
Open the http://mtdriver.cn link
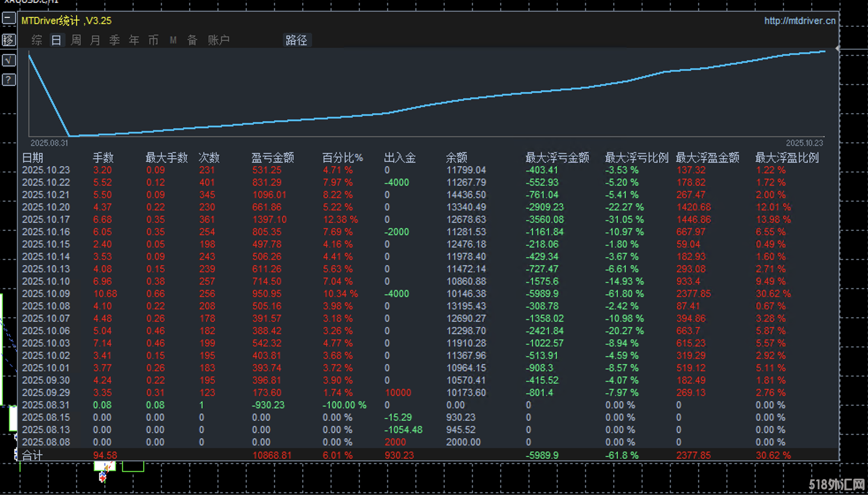(x=799, y=21)
